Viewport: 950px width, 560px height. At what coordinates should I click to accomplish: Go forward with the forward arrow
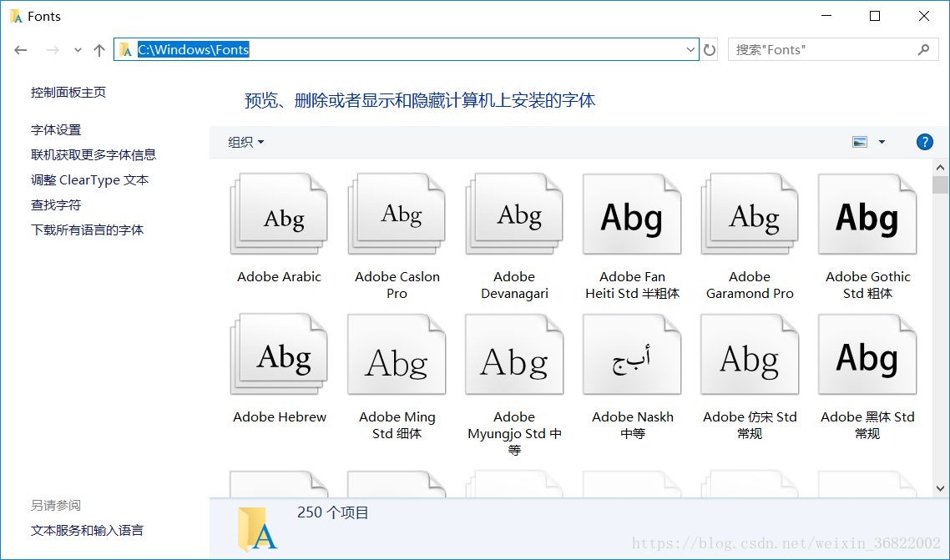coord(53,50)
